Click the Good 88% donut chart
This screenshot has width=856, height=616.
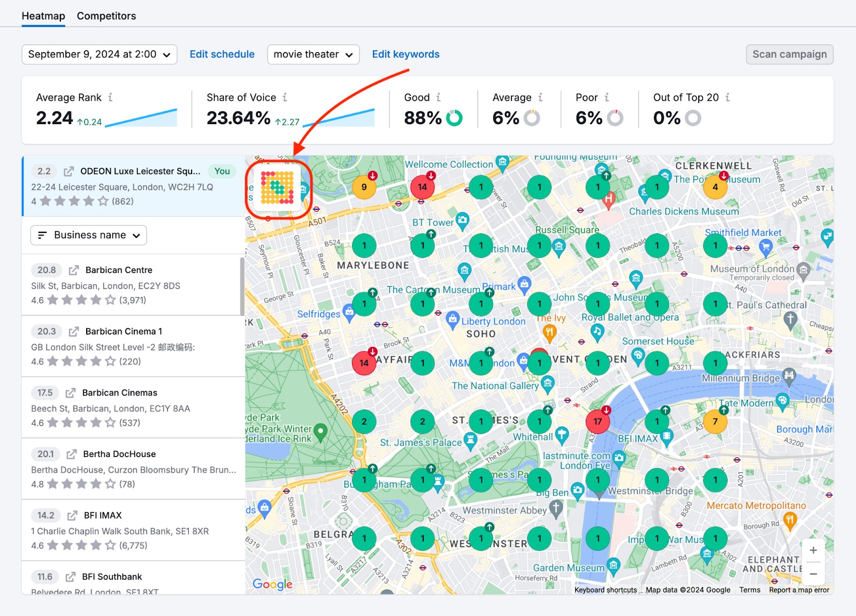[x=454, y=118]
